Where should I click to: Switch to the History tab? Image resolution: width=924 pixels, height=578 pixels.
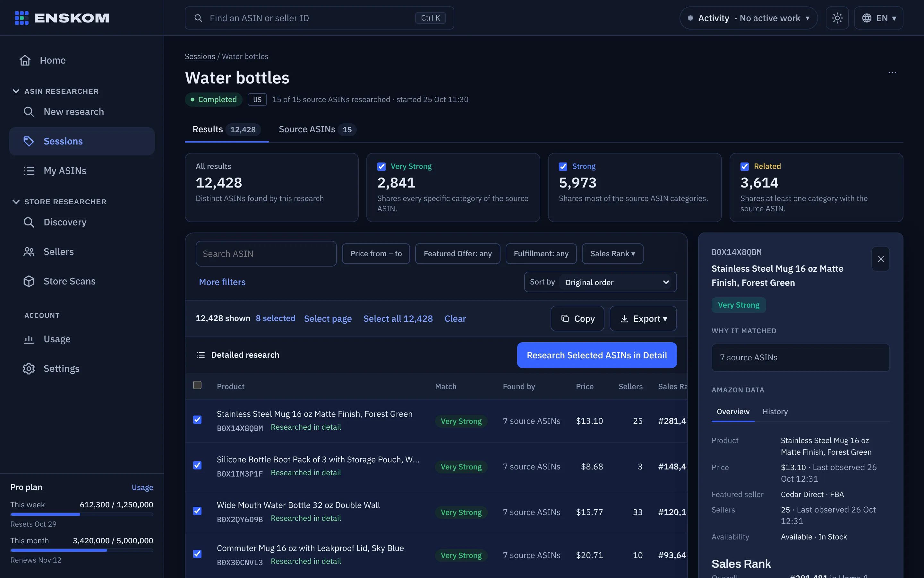(775, 411)
